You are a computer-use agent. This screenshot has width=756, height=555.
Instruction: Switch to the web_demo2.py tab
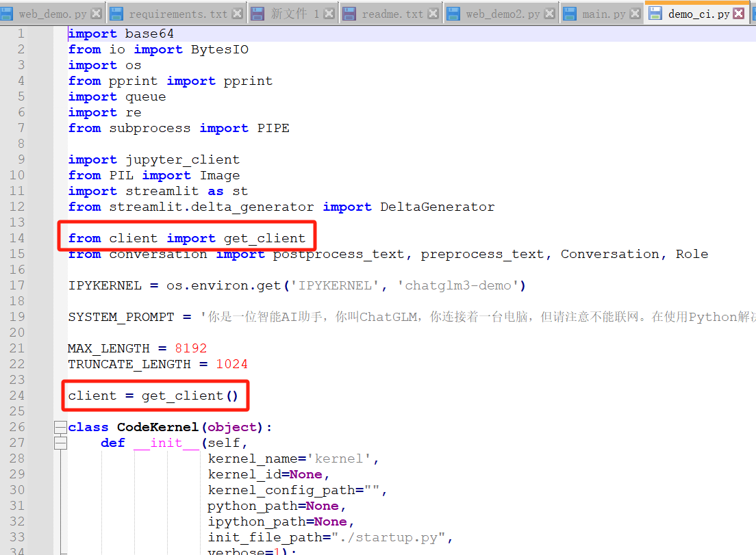coord(503,14)
